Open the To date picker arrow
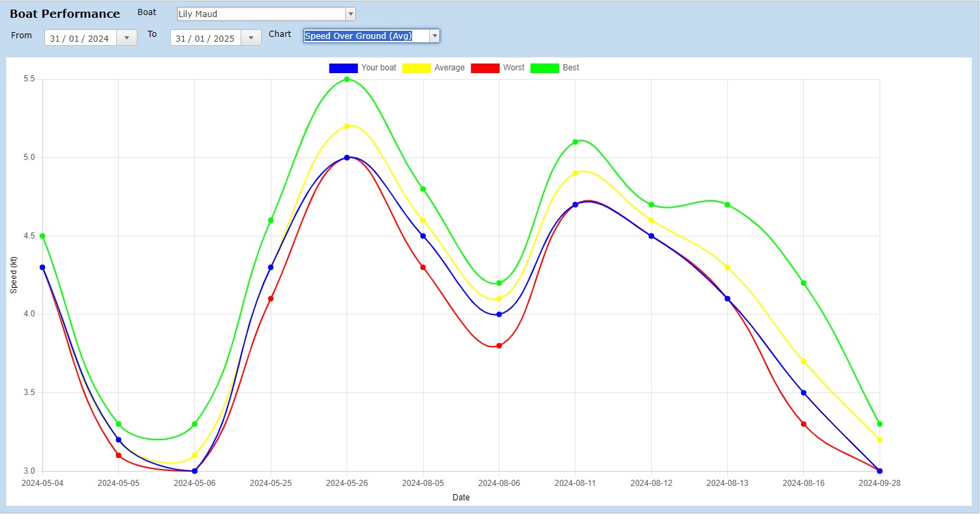 251,38
